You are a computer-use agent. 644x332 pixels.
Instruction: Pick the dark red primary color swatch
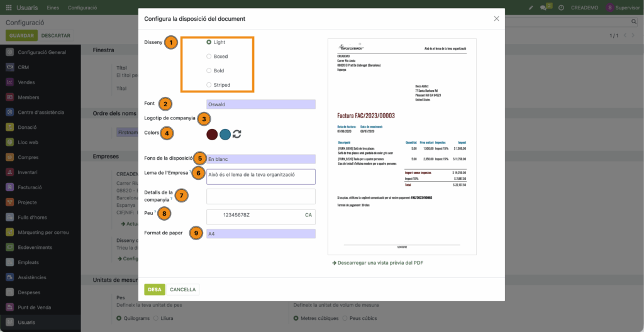[x=212, y=134]
